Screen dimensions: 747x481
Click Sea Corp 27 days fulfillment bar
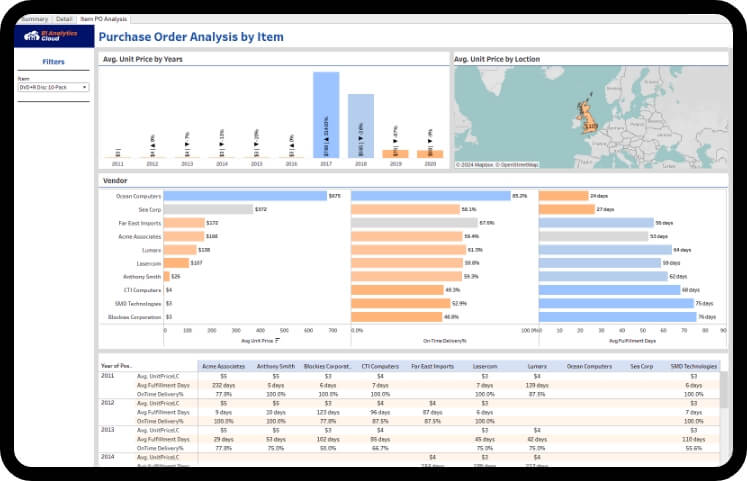(567, 209)
